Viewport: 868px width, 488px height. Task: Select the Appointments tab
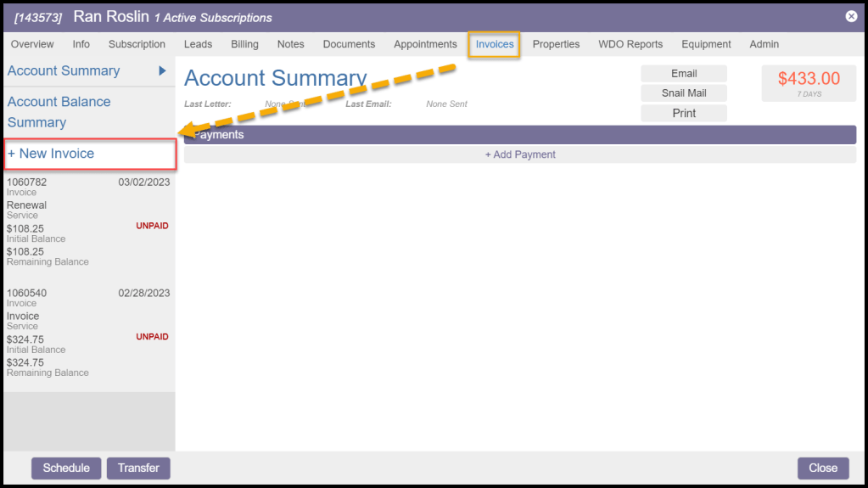coord(425,44)
